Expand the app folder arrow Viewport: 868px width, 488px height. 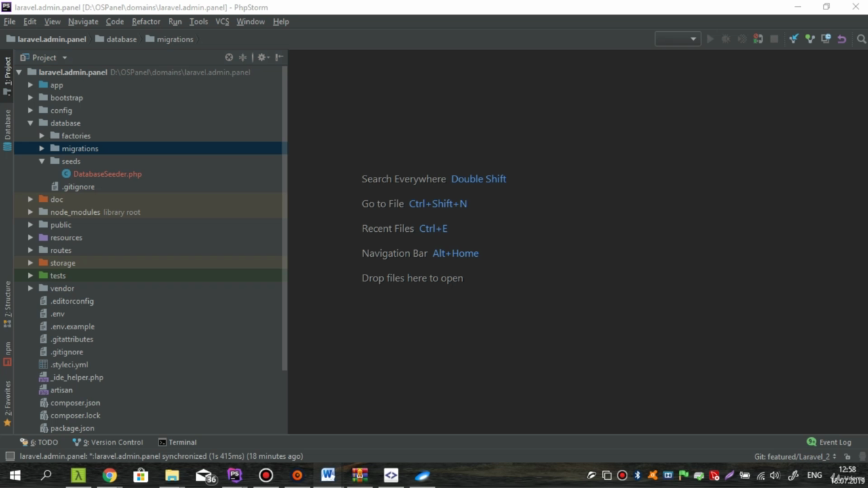point(31,85)
